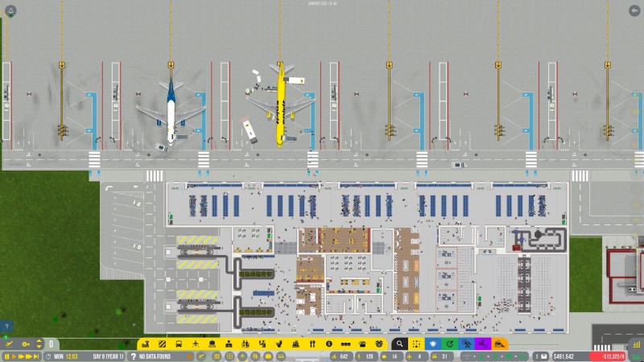Select the black magnifying glass search tab
The image size is (644, 362).
click(398, 343)
